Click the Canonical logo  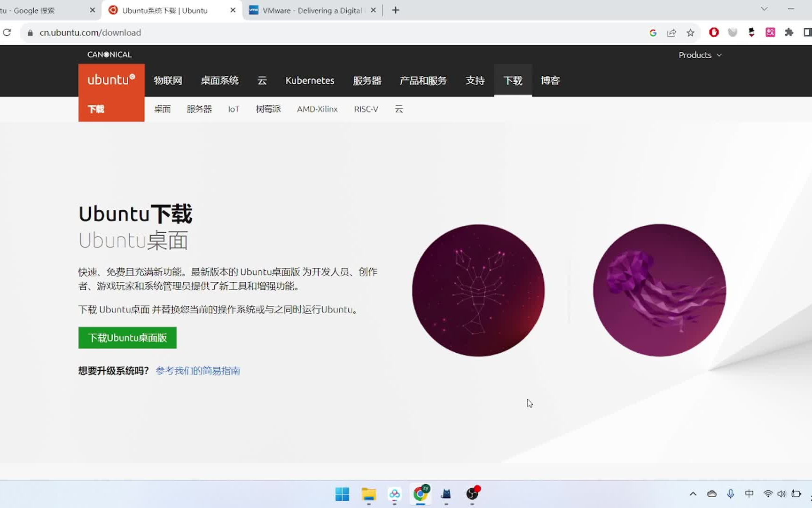click(x=109, y=55)
